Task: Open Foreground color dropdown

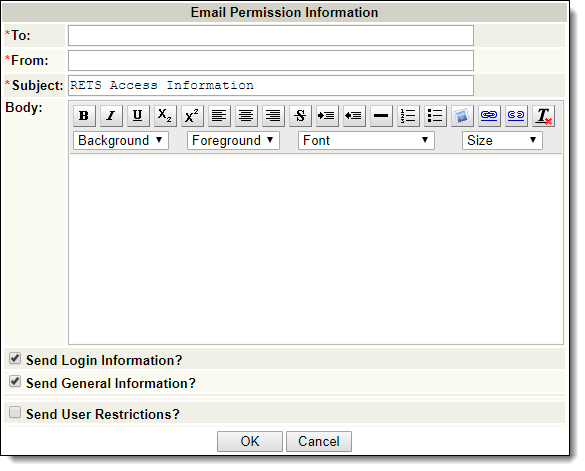Action: point(233,141)
